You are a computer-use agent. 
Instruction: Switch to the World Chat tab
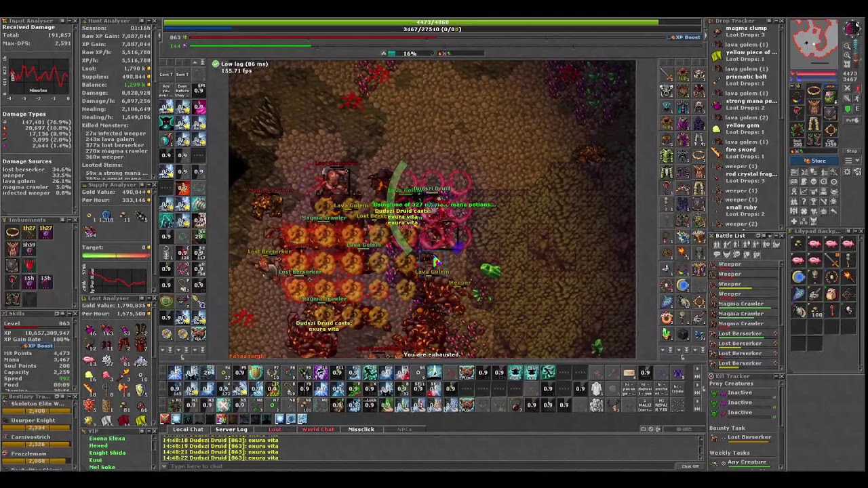click(317, 429)
